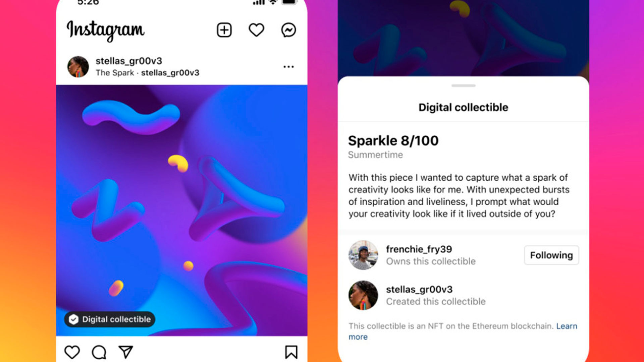Open post options three-dot menu
This screenshot has width=644, height=362.
[288, 67]
